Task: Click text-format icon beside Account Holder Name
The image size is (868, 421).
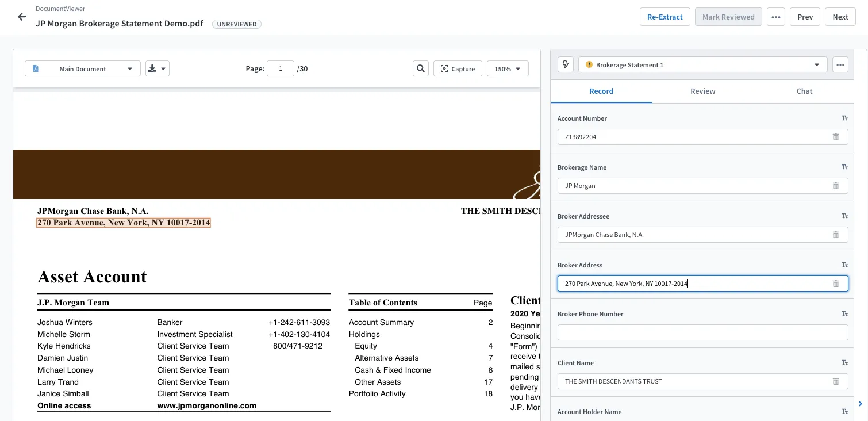Action: point(844,412)
